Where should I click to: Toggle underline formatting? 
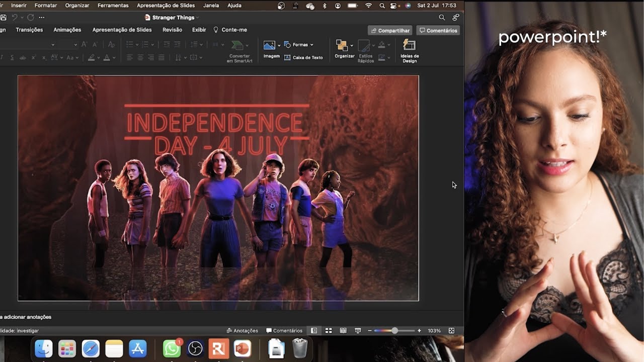(x=12, y=58)
